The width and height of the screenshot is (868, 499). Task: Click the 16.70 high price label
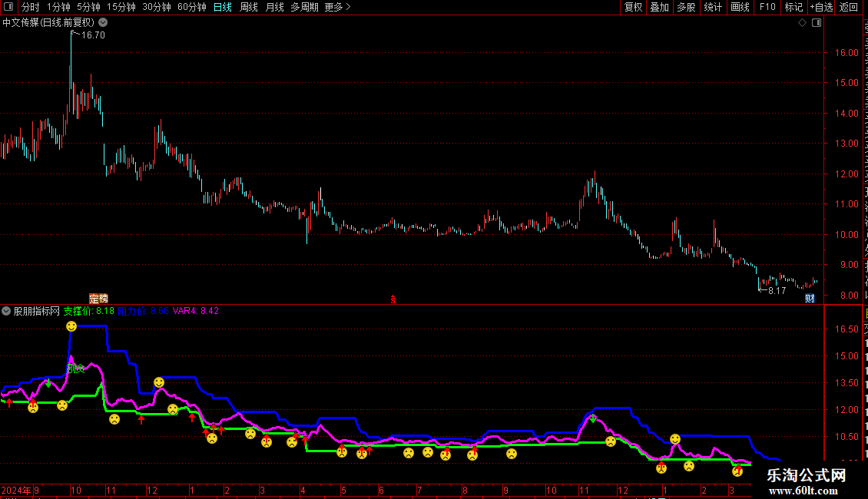[93, 35]
